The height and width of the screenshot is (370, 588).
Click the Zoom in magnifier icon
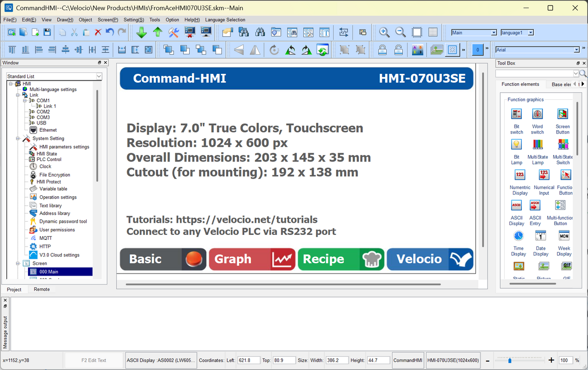pos(385,32)
